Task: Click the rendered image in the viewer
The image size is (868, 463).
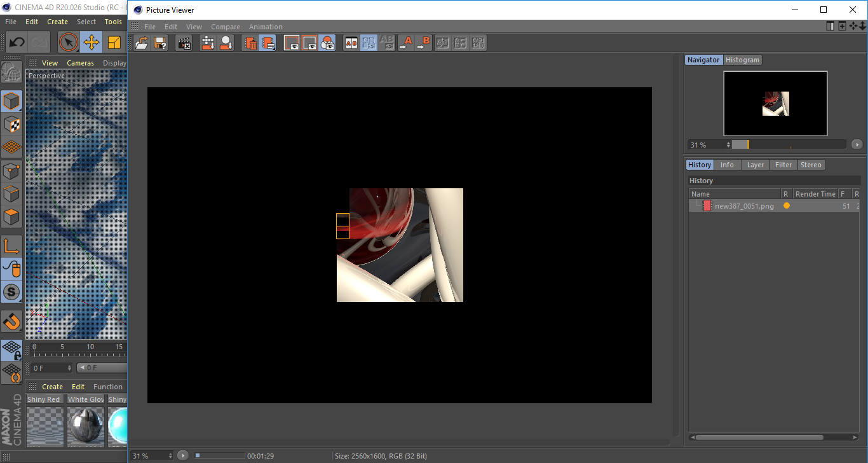Action: (x=400, y=245)
